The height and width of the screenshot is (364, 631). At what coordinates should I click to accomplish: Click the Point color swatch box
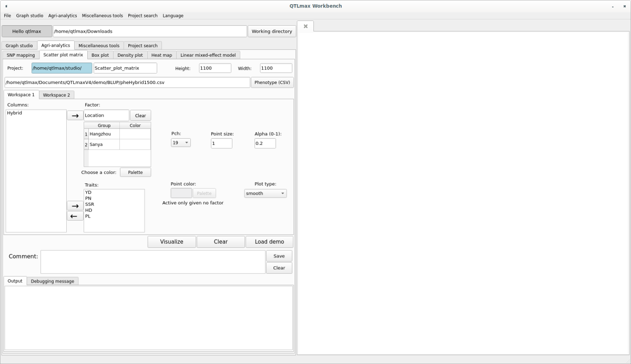pyautogui.click(x=181, y=193)
